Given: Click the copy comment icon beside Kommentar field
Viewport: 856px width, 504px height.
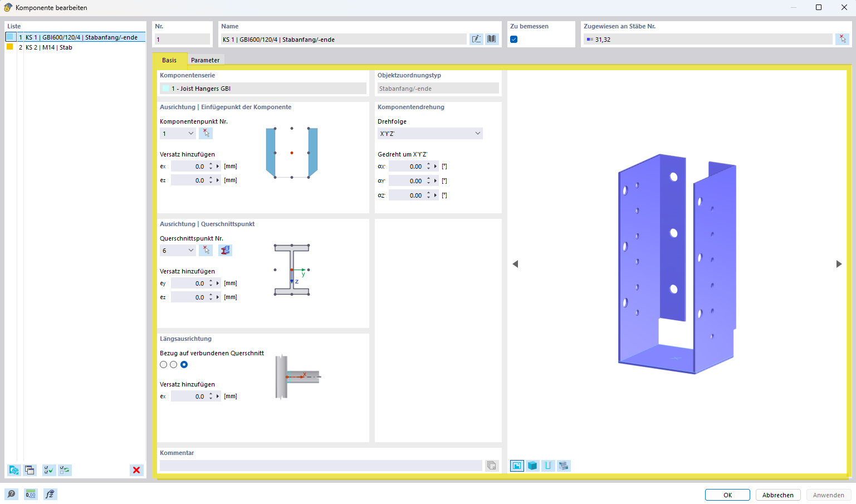Looking at the screenshot, I should [491, 466].
